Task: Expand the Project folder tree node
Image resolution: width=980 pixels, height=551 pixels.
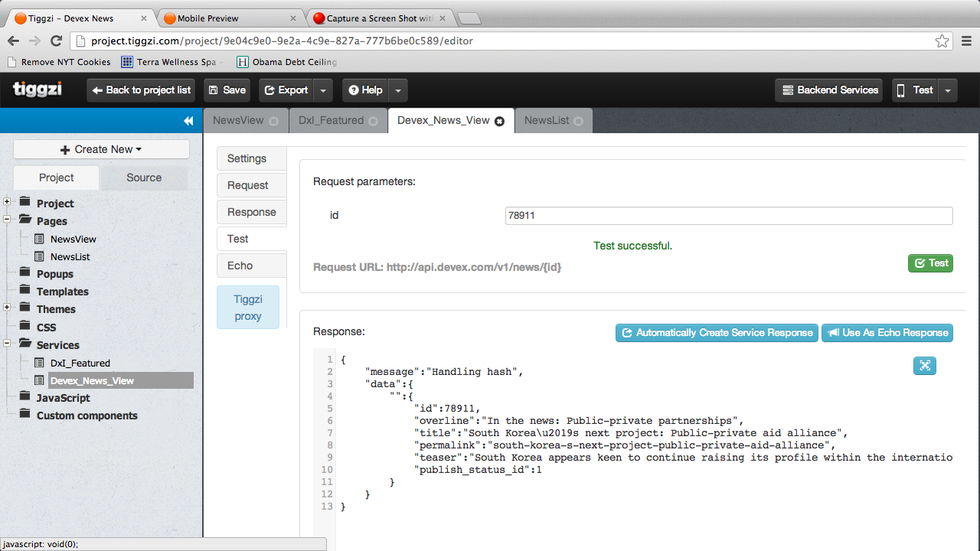Action: [7, 202]
